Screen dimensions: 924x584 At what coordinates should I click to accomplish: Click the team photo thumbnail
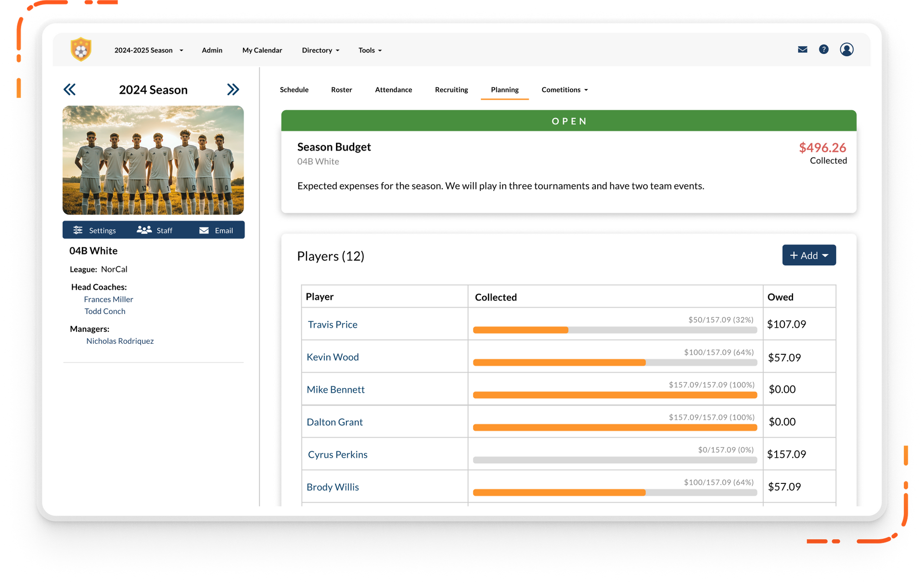pyautogui.click(x=154, y=159)
